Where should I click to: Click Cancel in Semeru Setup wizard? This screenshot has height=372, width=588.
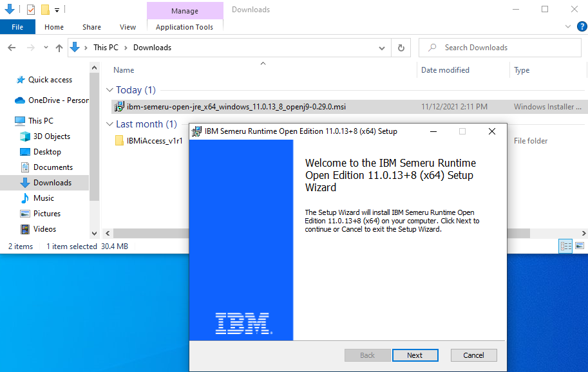click(x=473, y=355)
